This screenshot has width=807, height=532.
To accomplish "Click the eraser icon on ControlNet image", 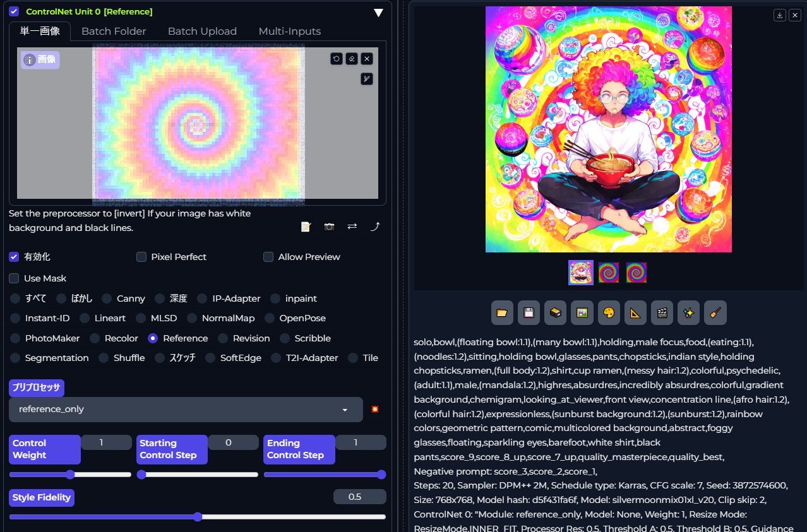I will pyautogui.click(x=352, y=59).
